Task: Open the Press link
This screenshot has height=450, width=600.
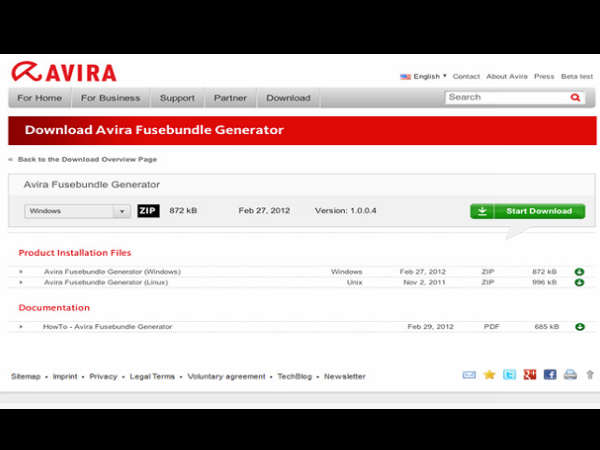Action: point(544,77)
